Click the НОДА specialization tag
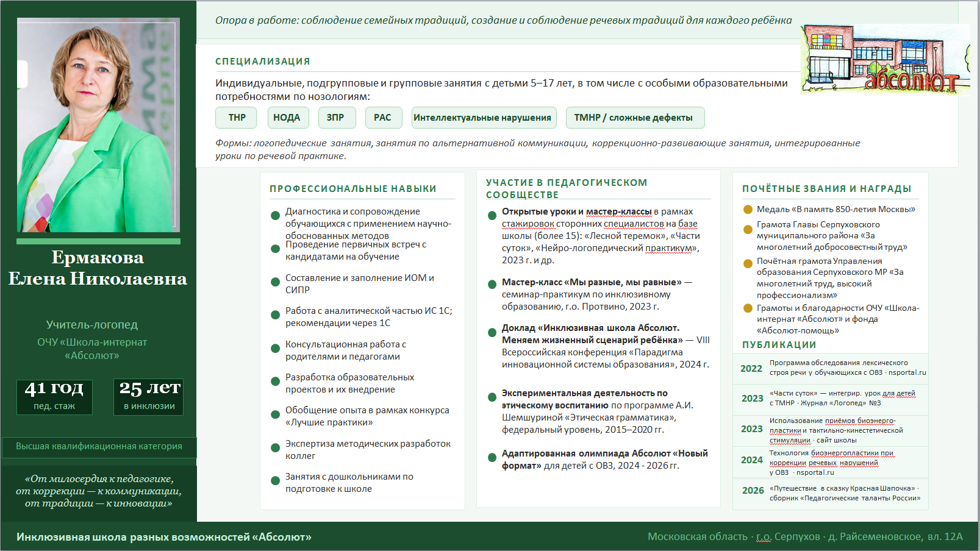Viewport: 980px width, 551px height. (288, 118)
